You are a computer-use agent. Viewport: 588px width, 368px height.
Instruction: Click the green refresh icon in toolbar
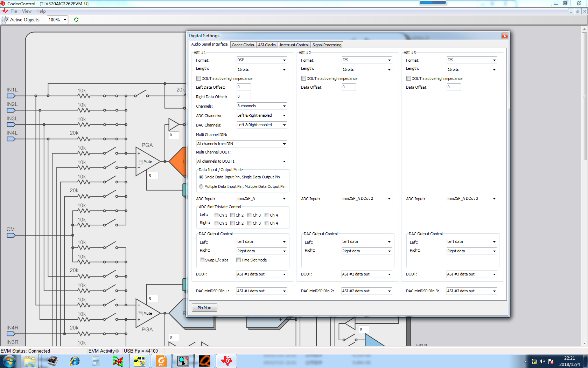[x=76, y=20]
